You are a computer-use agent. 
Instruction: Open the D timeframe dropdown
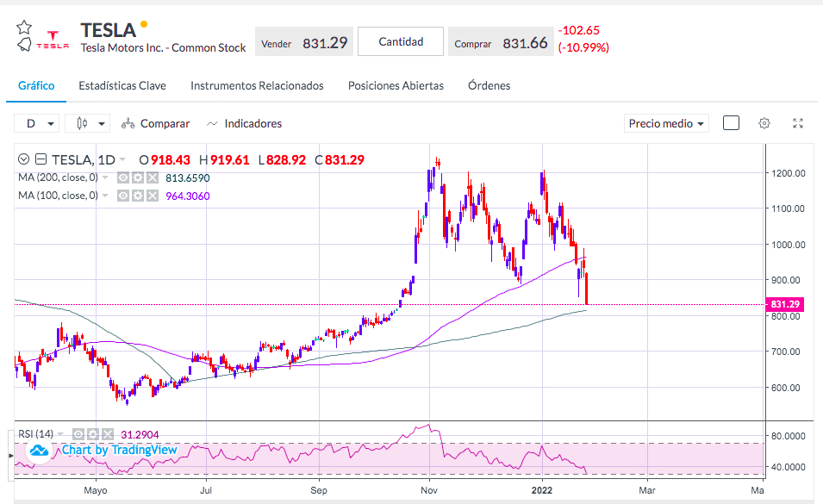tap(37, 124)
